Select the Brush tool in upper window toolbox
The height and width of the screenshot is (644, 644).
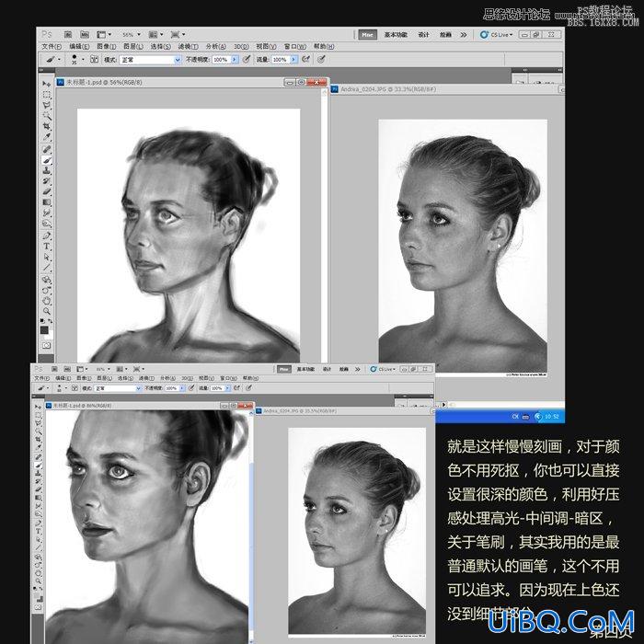(46, 160)
